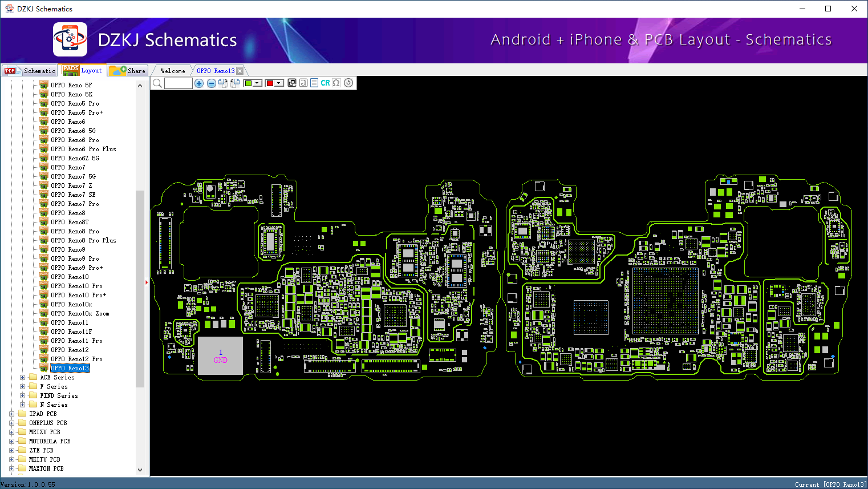Click the blue-outlined component icon
The image size is (868, 489).
(x=314, y=83)
